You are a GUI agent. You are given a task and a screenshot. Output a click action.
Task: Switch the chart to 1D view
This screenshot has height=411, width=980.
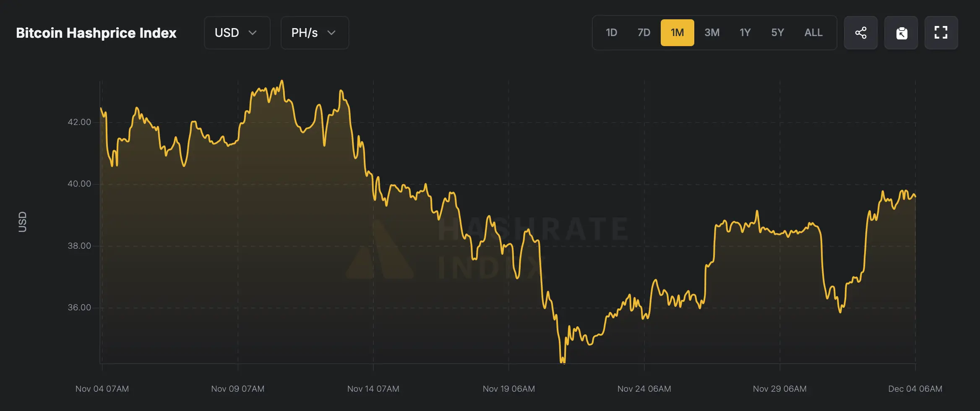pyautogui.click(x=611, y=32)
